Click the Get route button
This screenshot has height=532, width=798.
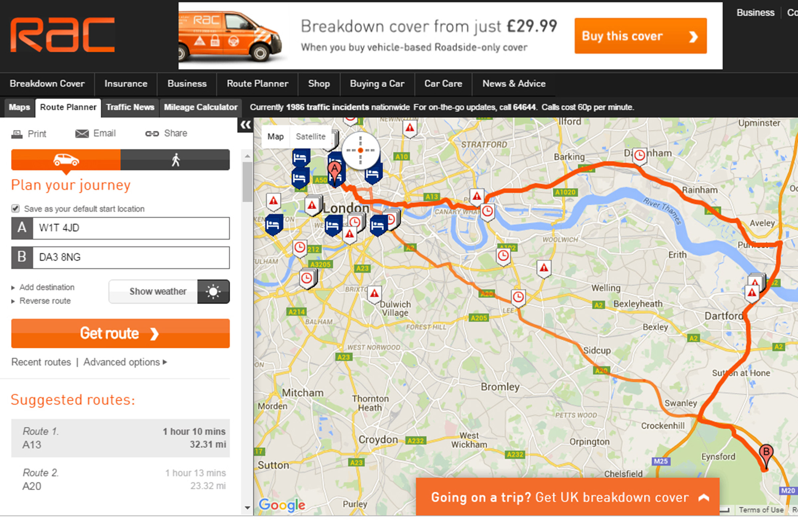120,333
